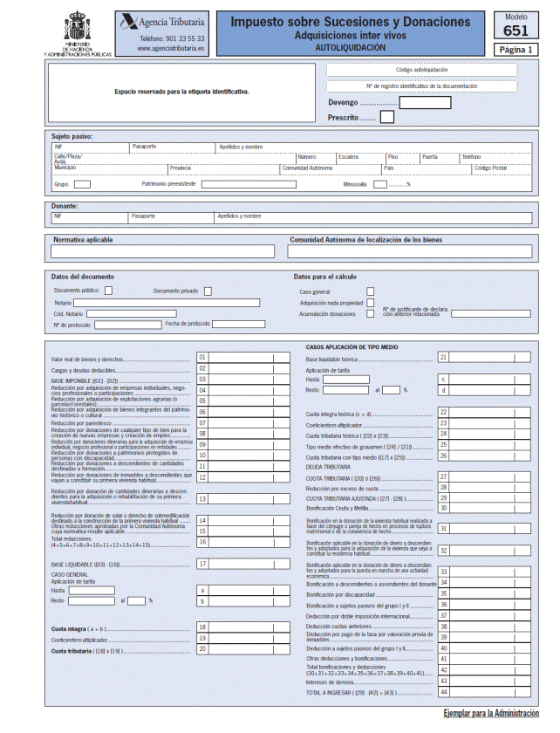
Task: Click the Patrimonio preexistente field
Action: [249, 184]
